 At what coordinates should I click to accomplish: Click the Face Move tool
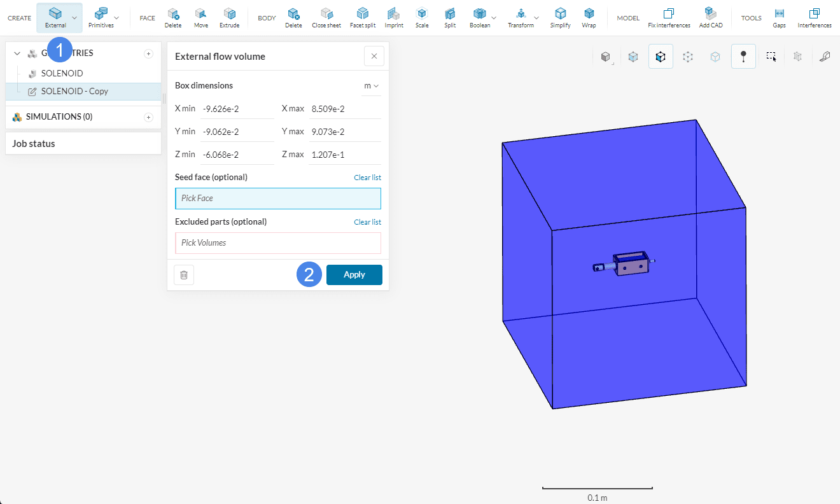tap(201, 17)
